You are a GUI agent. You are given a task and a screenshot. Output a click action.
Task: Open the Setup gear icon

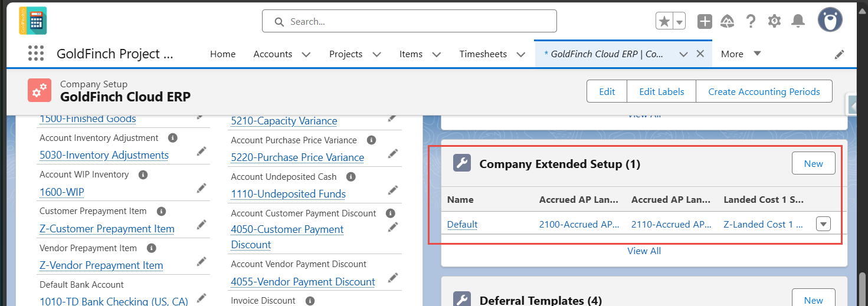coord(774,21)
